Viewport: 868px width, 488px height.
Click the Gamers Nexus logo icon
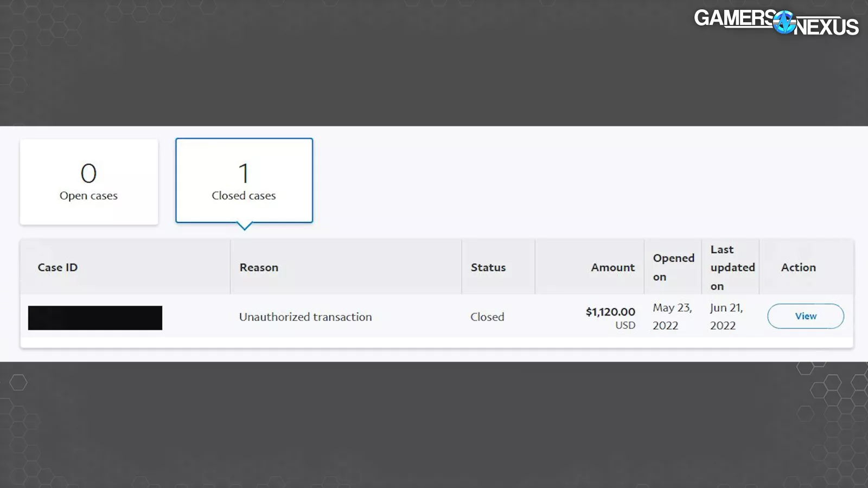click(784, 22)
